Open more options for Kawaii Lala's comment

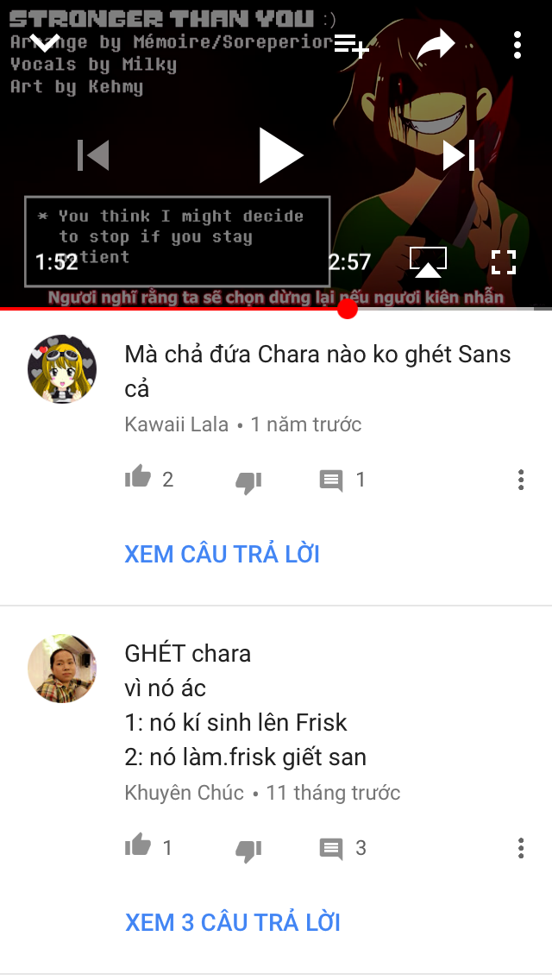click(x=521, y=480)
